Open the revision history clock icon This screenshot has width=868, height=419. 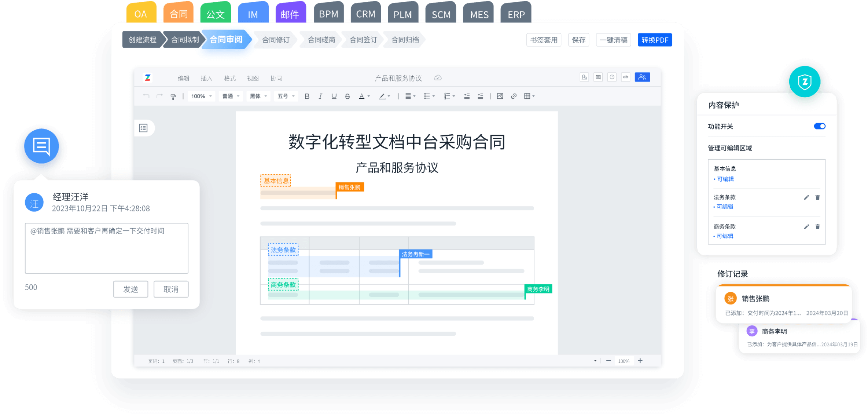612,77
